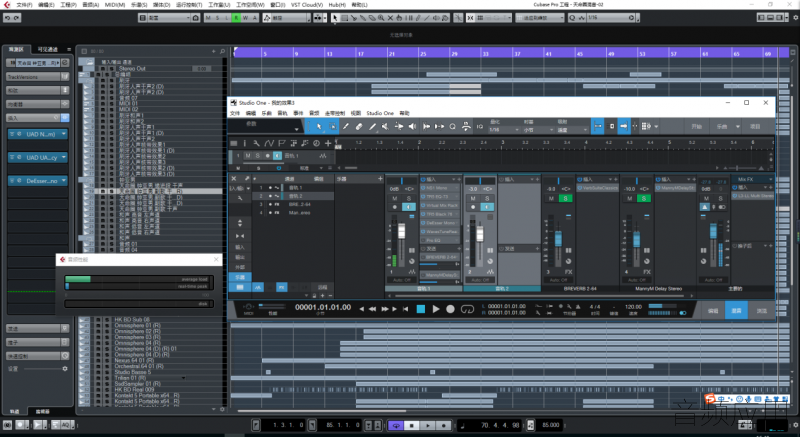Select the eraser tool in Studio One

coord(359,126)
